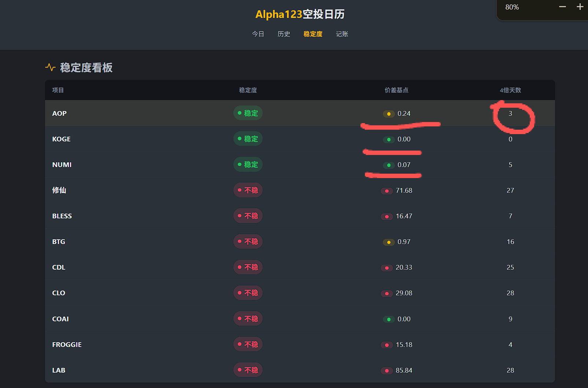The width and height of the screenshot is (588, 388).
Task: Click yellow indicator dot next to 0.97
Action: tap(389, 242)
